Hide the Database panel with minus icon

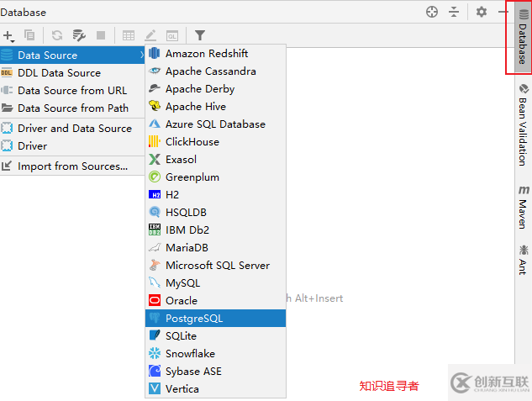point(503,12)
